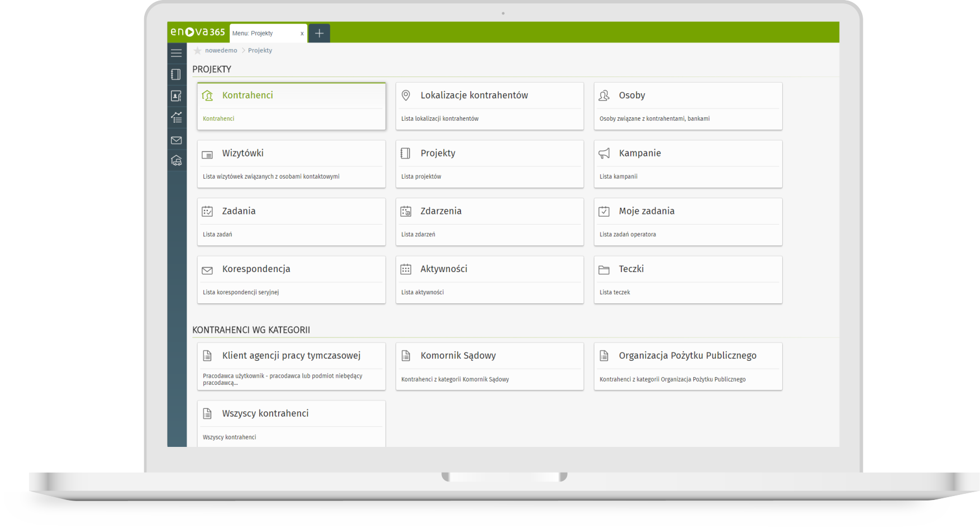Open the Lokalizacje kontrahentów tile
The width and height of the screenshot is (980, 529).
click(489, 106)
